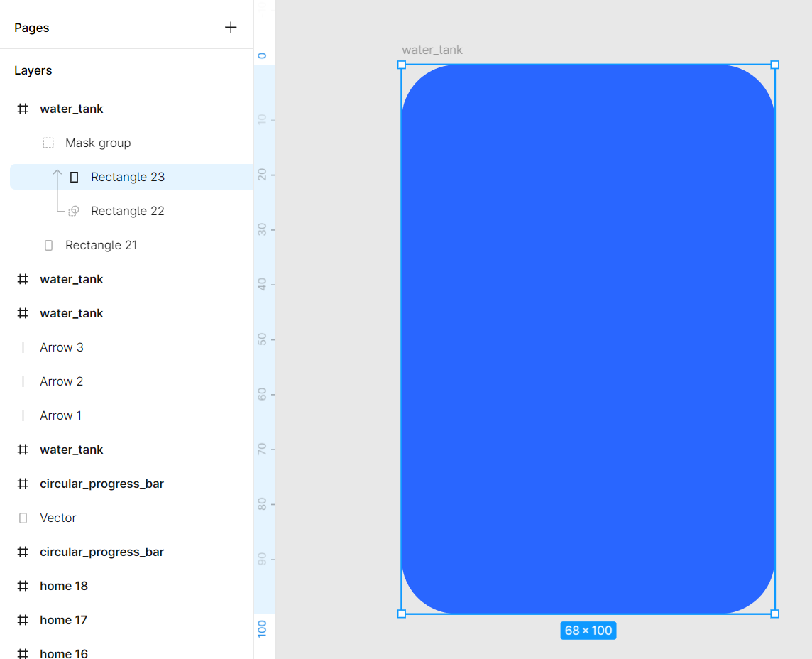
Task: Select the Rectangle 21 layer
Action: click(x=101, y=245)
